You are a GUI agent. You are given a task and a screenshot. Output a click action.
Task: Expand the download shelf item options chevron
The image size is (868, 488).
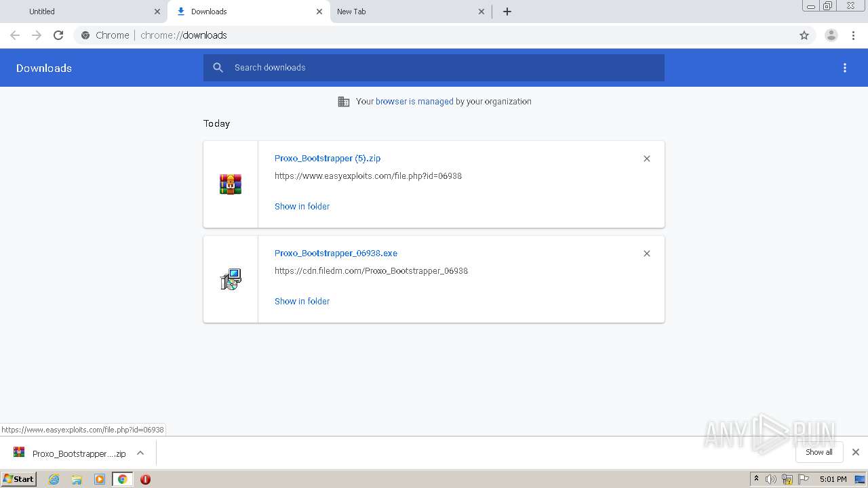[x=140, y=453]
